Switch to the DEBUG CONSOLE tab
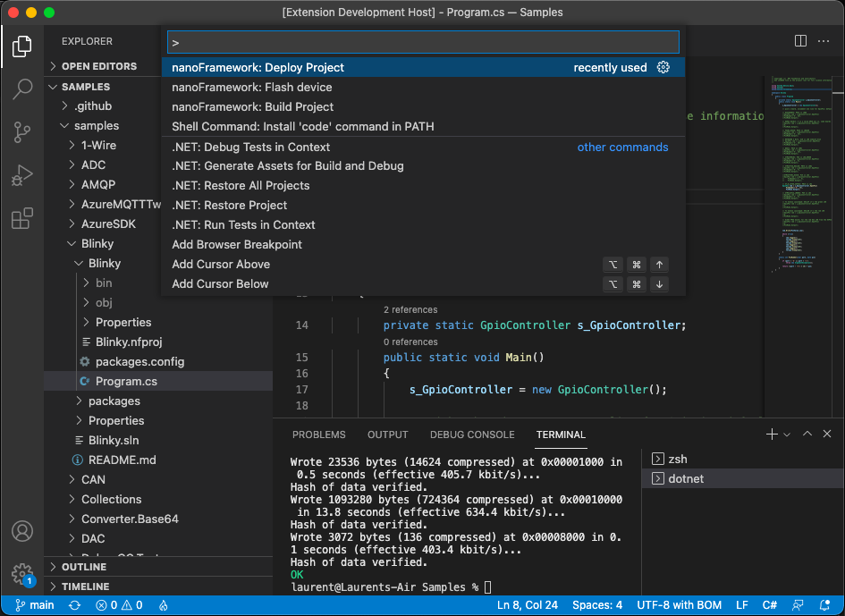 472,435
